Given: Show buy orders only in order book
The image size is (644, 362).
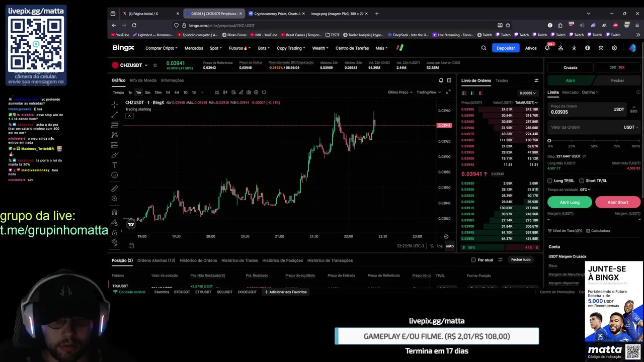Looking at the screenshot, I should [472, 93].
